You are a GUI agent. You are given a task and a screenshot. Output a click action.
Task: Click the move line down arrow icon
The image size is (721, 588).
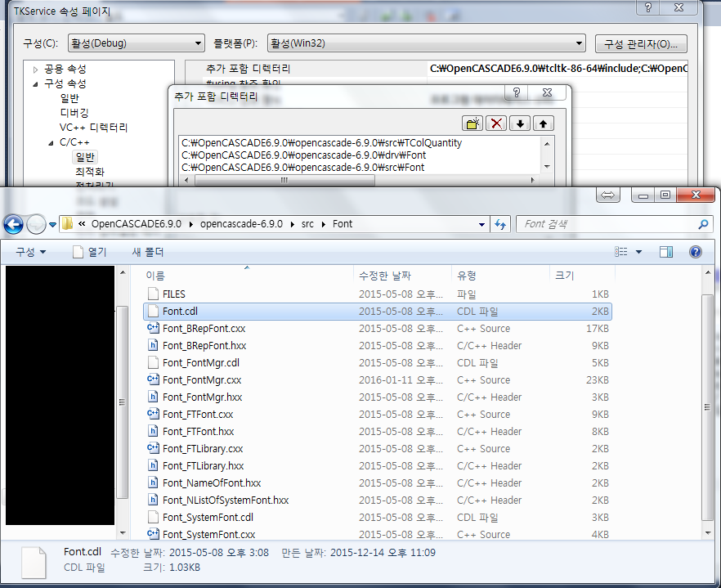point(520,123)
